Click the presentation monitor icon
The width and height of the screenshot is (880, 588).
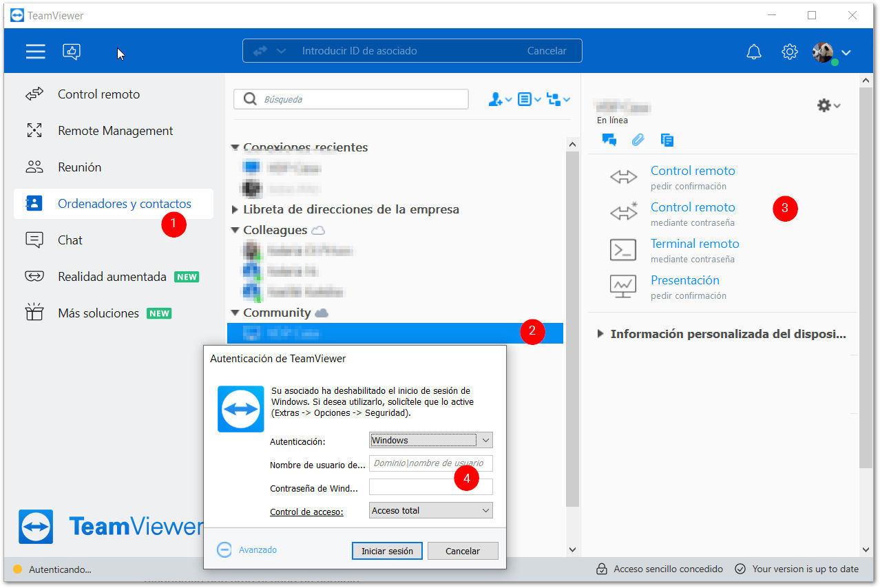[623, 286]
